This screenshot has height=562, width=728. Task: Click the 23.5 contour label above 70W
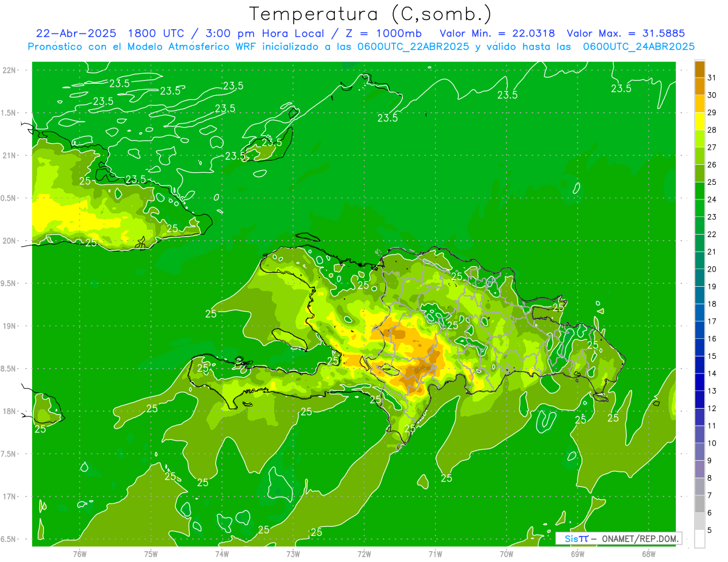tap(507, 95)
